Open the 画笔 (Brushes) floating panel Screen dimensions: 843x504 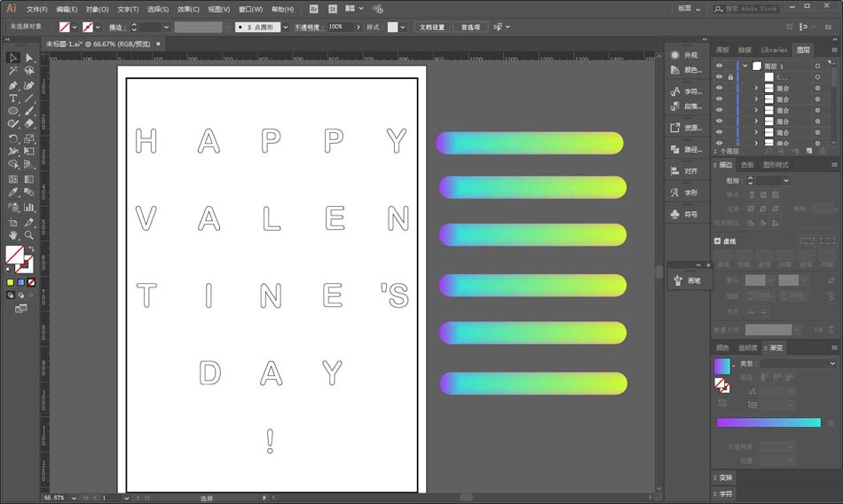(689, 280)
